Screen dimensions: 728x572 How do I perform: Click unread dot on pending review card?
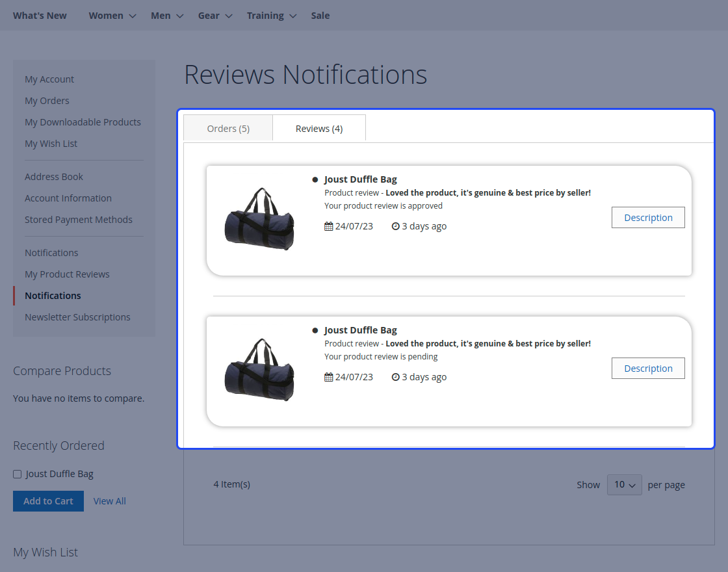(315, 331)
